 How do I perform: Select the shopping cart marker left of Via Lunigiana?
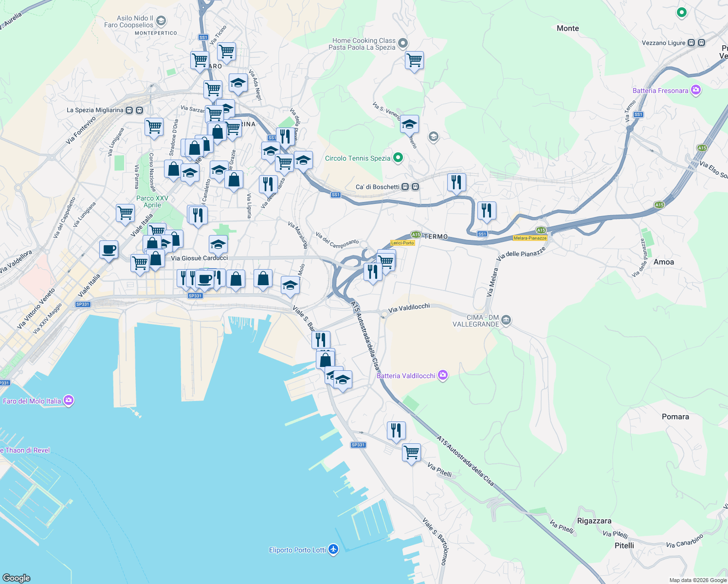point(125,214)
